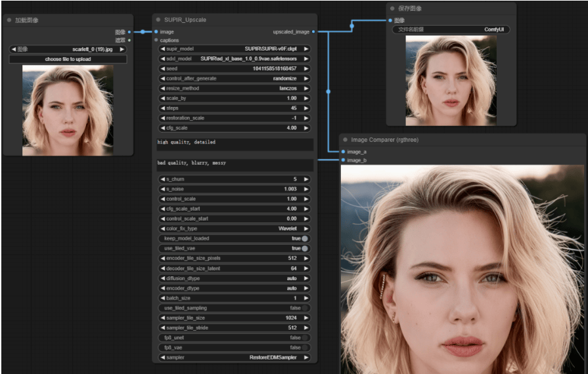This screenshot has height=374, width=588.
Task: Decrease cfg_scale with the left arrow
Action: pyautogui.click(x=162, y=128)
